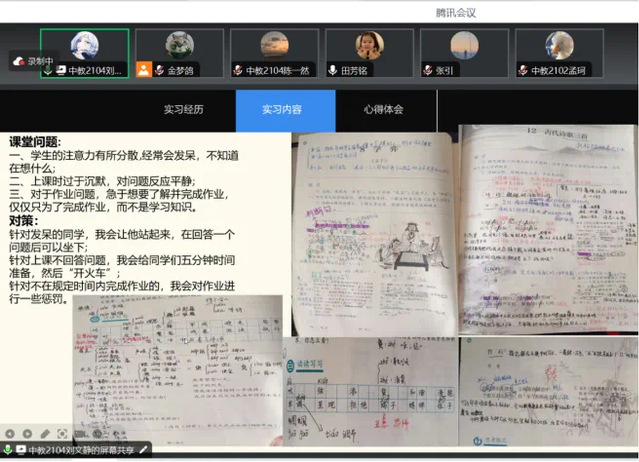Image resolution: width=639 pixels, height=462 pixels.
Task: Switch to the 心得体会 tab
Action: (x=384, y=109)
